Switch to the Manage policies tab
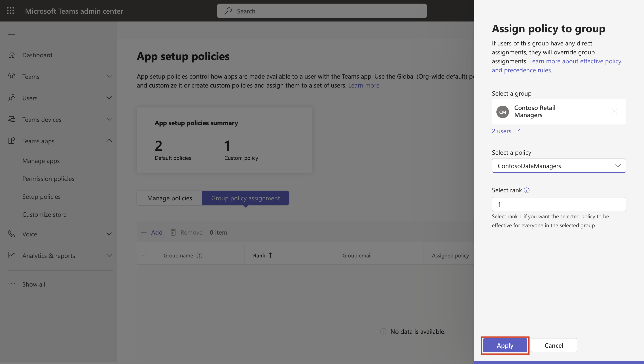This screenshot has height=364, width=644. tap(169, 198)
